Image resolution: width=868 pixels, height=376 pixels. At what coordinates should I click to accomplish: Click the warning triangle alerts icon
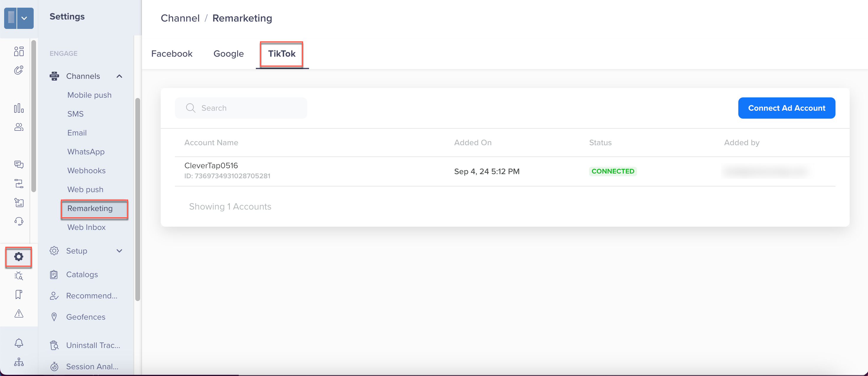19,313
